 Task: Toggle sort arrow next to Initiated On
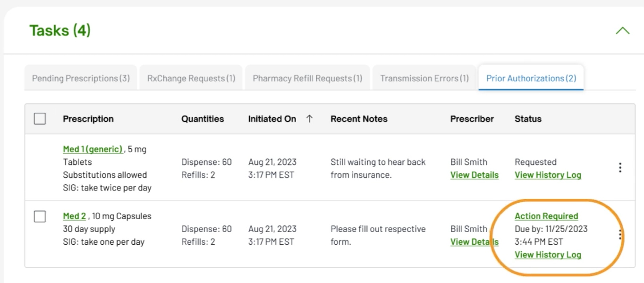click(x=309, y=119)
